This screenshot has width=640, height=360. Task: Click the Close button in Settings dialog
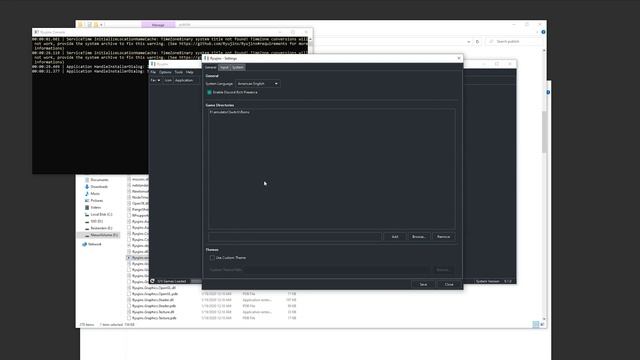pyautogui.click(x=449, y=284)
